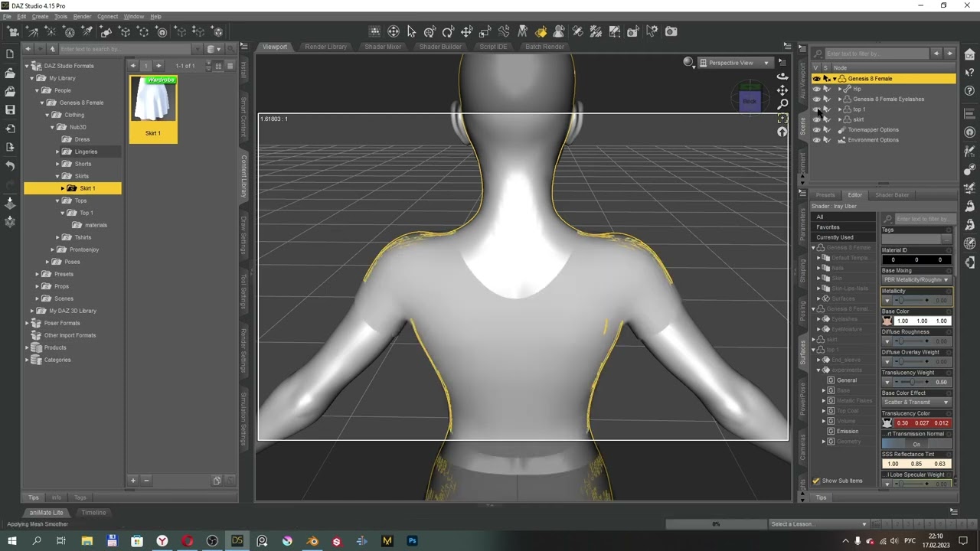The width and height of the screenshot is (980, 551).
Task: Open the Timeline tab
Action: (x=93, y=513)
